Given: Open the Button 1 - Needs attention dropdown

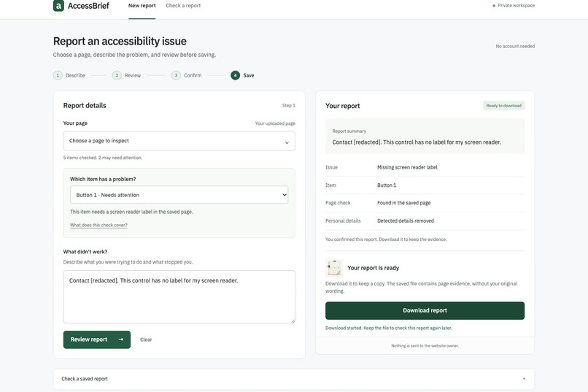Looking at the screenshot, I should pos(179,195).
